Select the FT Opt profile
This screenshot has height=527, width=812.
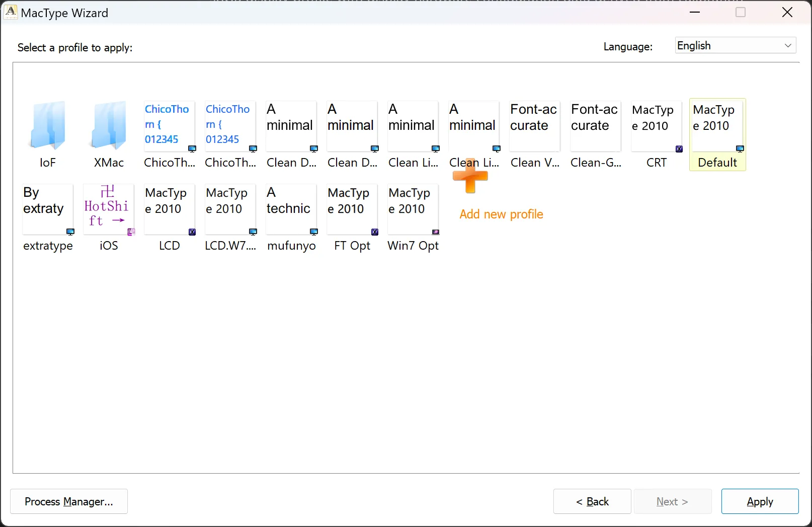click(352, 209)
